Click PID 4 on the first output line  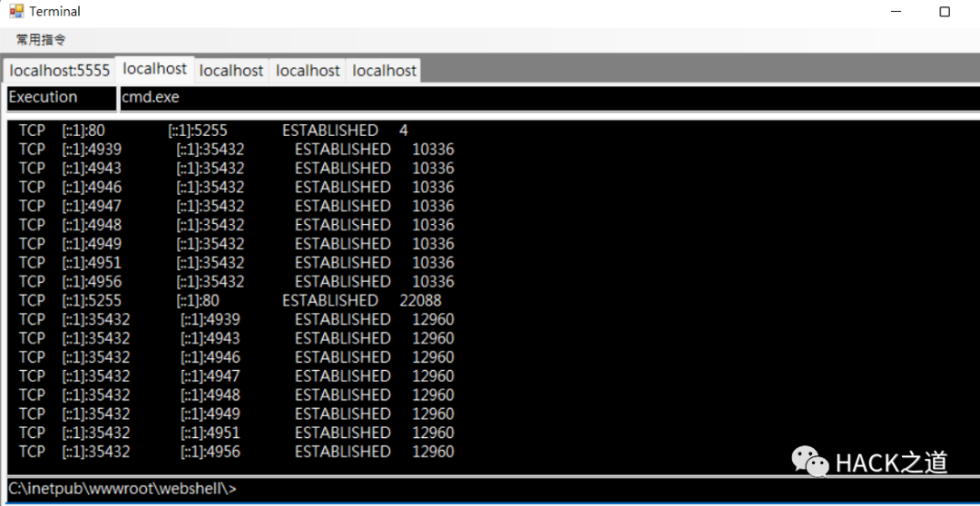(x=404, y=131)
